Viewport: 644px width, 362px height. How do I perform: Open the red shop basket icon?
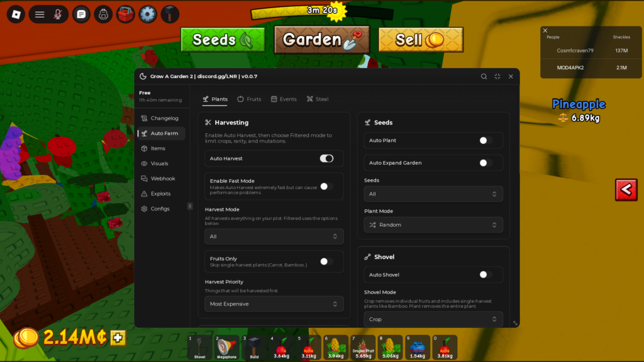126,14
